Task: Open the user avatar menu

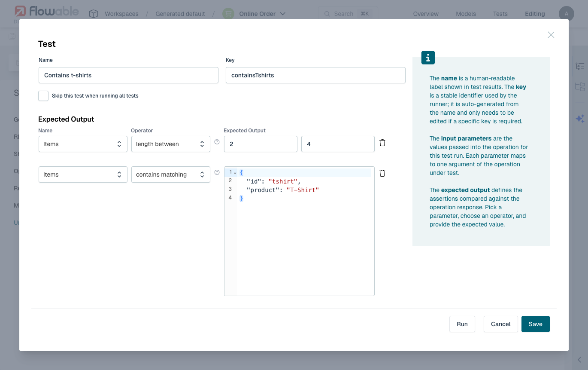Action: 567,14
